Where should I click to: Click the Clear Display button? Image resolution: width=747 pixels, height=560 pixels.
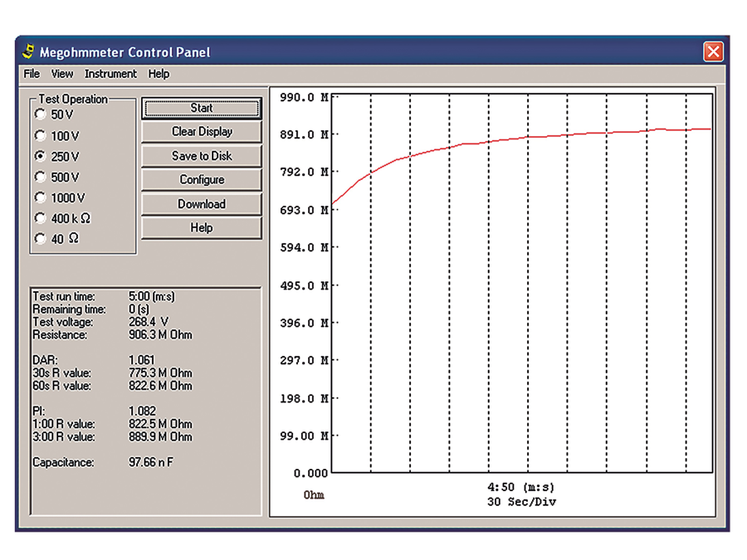point(202,131)
